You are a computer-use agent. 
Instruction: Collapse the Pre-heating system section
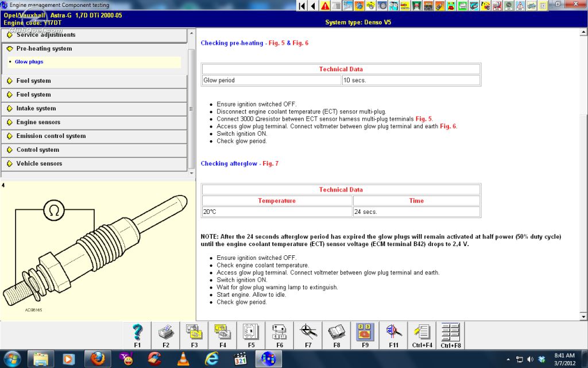point(94,49)
